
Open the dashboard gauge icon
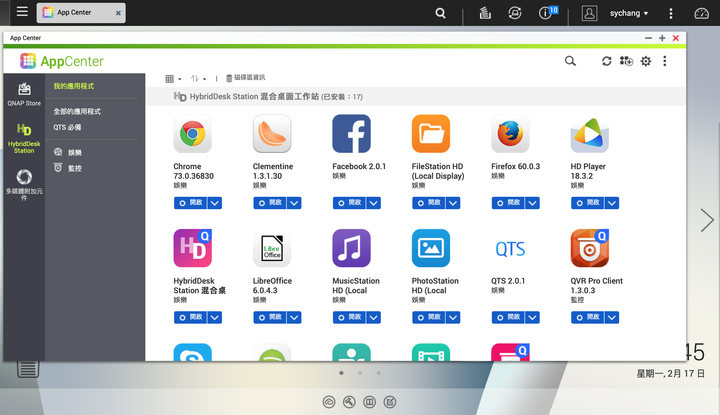click(x=701, y=13)
